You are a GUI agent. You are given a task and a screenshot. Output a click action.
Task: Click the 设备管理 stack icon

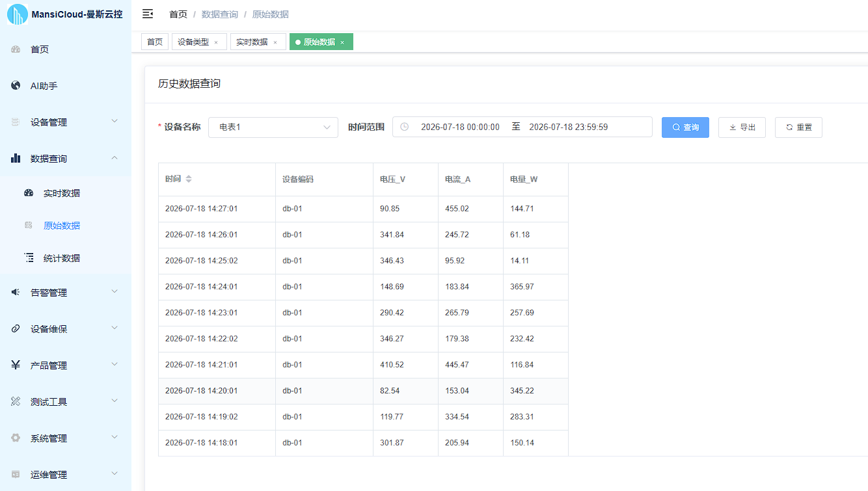coord(16,122)
